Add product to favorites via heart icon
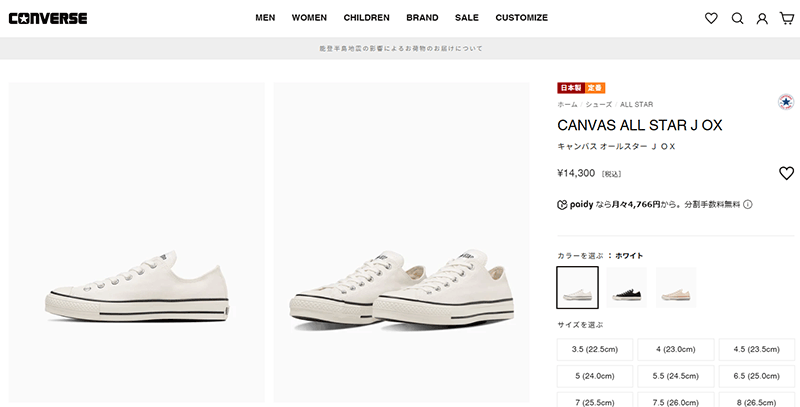Image resolution: width=800 pixels, height=407 pixels. point(786,173)
